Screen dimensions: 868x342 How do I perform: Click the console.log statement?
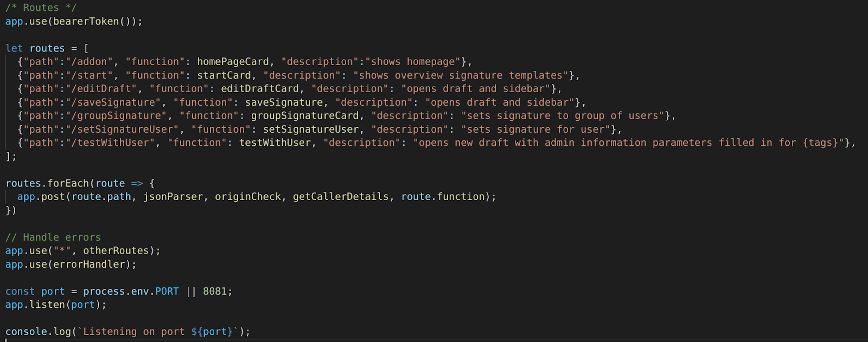coord(128,331)
